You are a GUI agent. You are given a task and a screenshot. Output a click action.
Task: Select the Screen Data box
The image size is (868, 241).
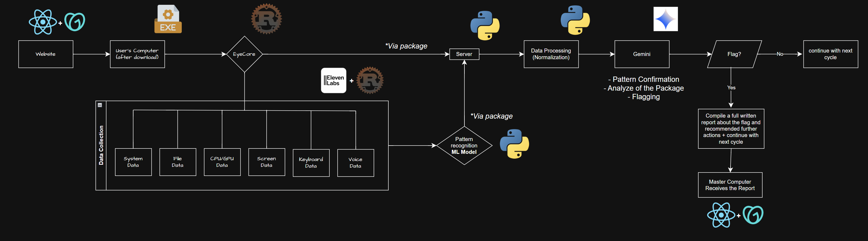click(267, 162)
